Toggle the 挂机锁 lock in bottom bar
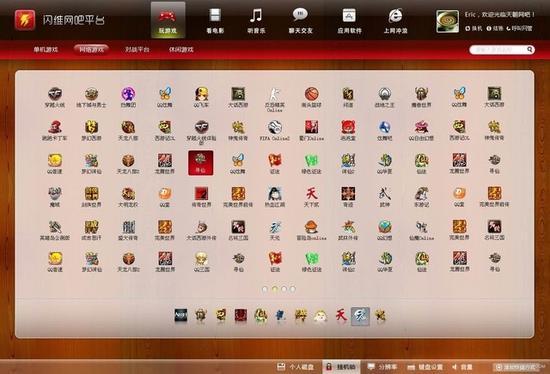This screenshot has width=550, height=374. click(341, 367)
